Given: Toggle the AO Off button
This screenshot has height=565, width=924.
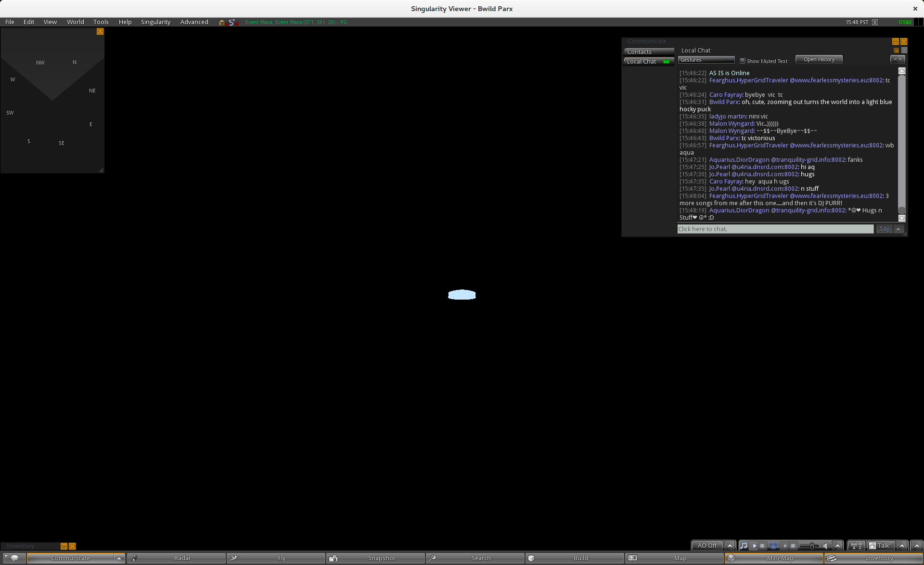Looking at the screenshot, I should 707,546.
